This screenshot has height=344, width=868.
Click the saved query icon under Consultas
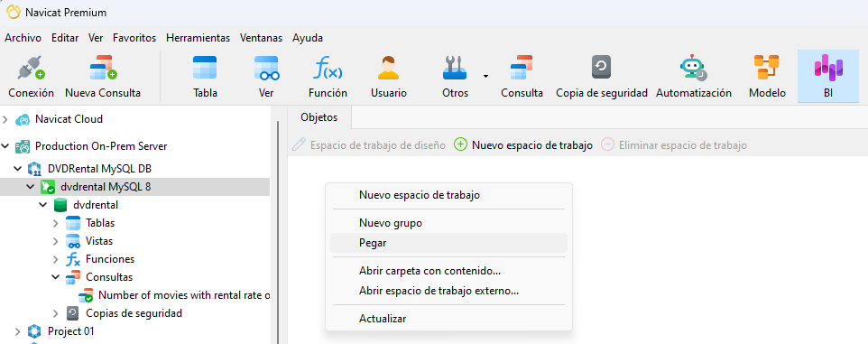[85, 295]
